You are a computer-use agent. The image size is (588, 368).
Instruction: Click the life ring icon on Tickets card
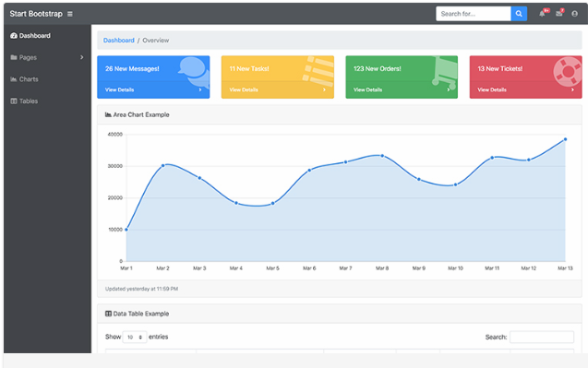[x=568, y=71]
